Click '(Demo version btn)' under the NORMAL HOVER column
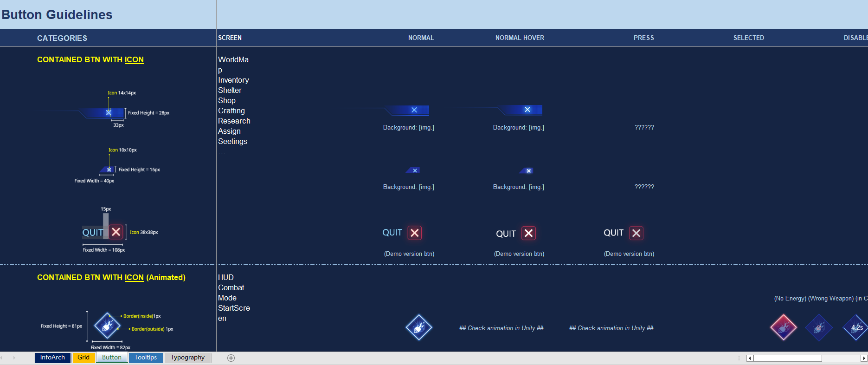Image resolution: width=868 pixels, height=365 pixels. click(x=519, y=254)
